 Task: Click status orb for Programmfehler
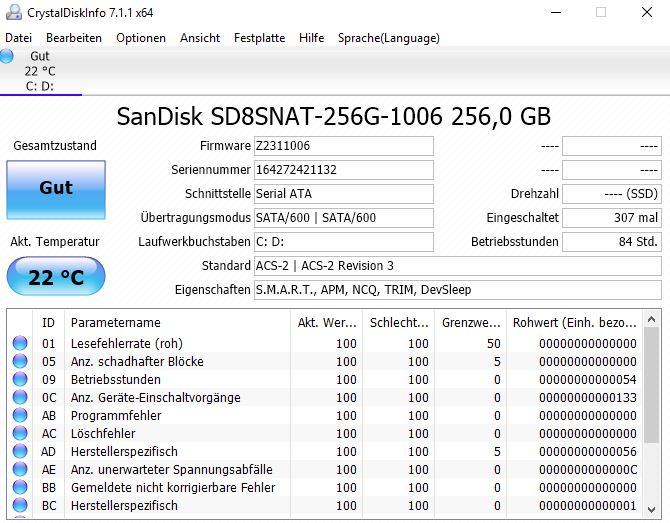pyautogui.click(x=20, y=415)
